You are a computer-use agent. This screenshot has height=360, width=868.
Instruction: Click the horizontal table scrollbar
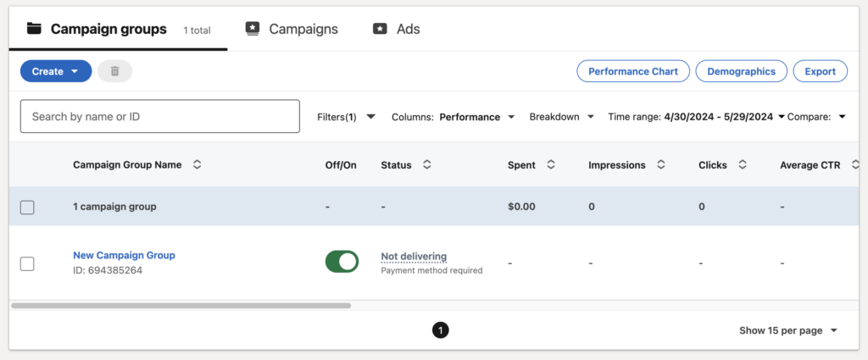[181, 305]
